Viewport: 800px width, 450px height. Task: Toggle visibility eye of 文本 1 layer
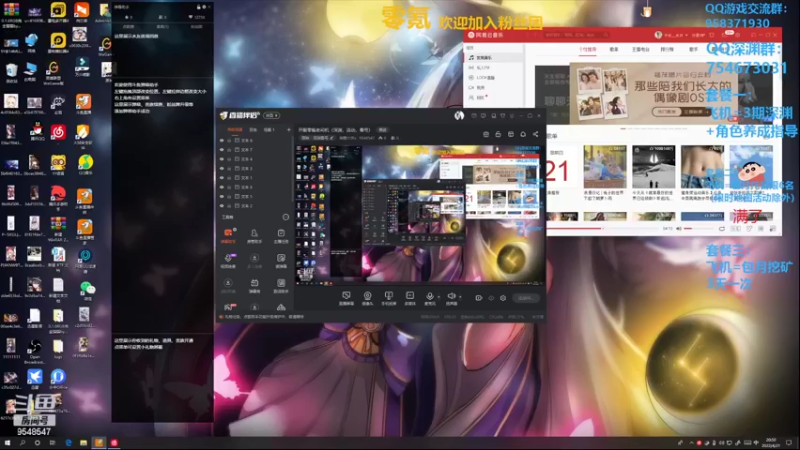[222, 178]
